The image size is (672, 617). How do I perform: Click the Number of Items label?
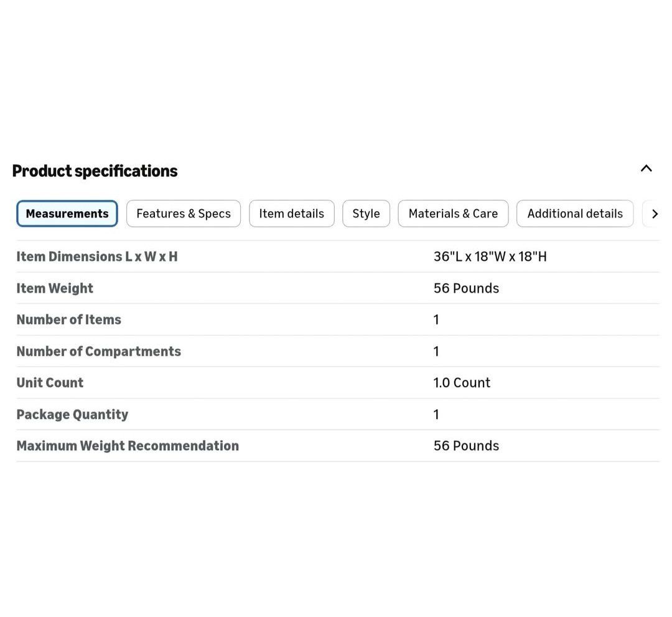coord(68,319)
